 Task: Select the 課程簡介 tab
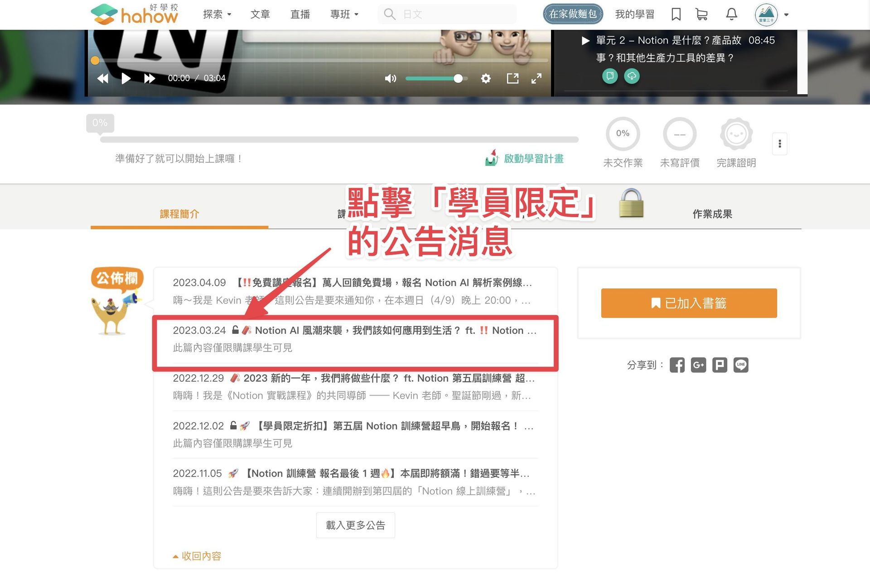[x=179, y=214]
